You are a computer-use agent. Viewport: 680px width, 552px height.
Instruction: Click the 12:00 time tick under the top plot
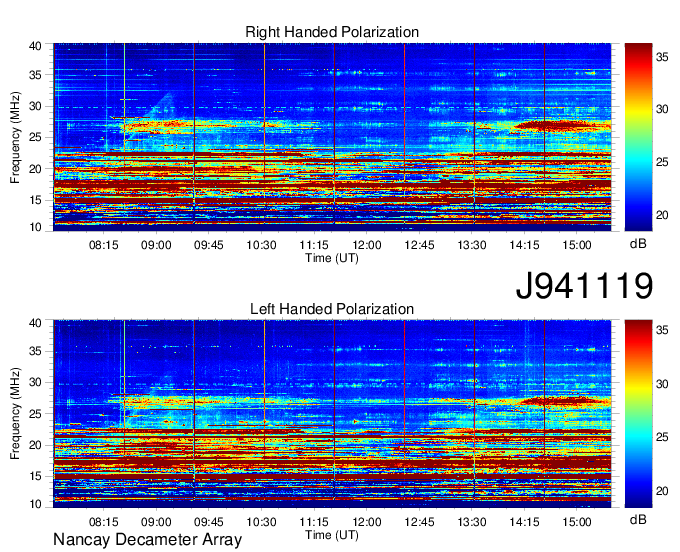(366, 245)
